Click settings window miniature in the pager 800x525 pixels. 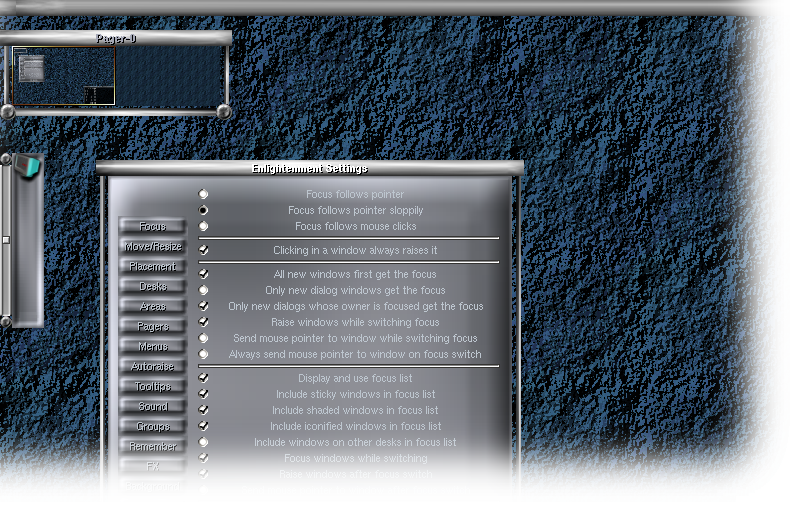[31, 68]
